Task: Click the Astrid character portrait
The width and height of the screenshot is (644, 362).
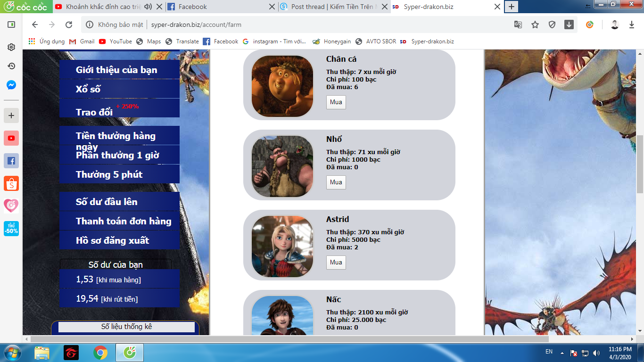Action: pyautogui.click(x=282, y=247)
